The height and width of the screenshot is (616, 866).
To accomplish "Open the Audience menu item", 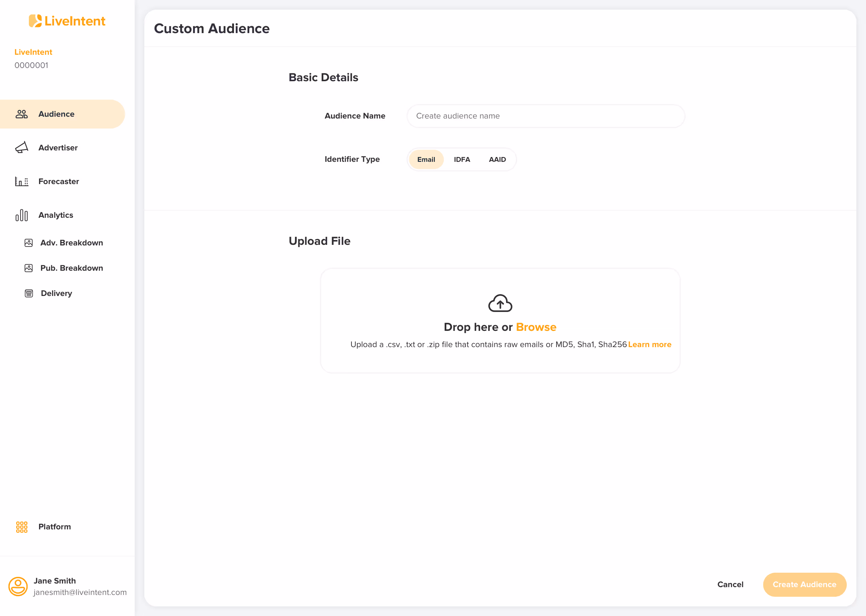I will pyautogui.click(x=63, y=114).
